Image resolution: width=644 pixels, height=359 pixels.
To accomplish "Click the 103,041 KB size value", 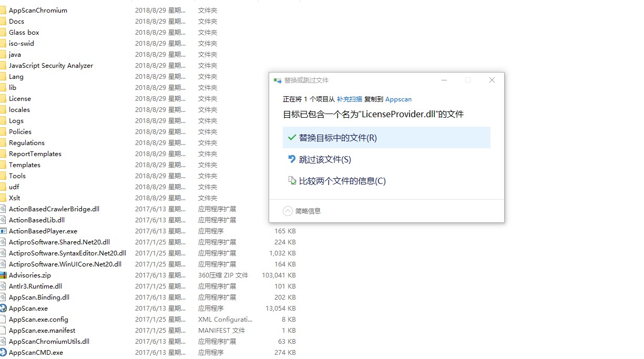I will 279,275.
